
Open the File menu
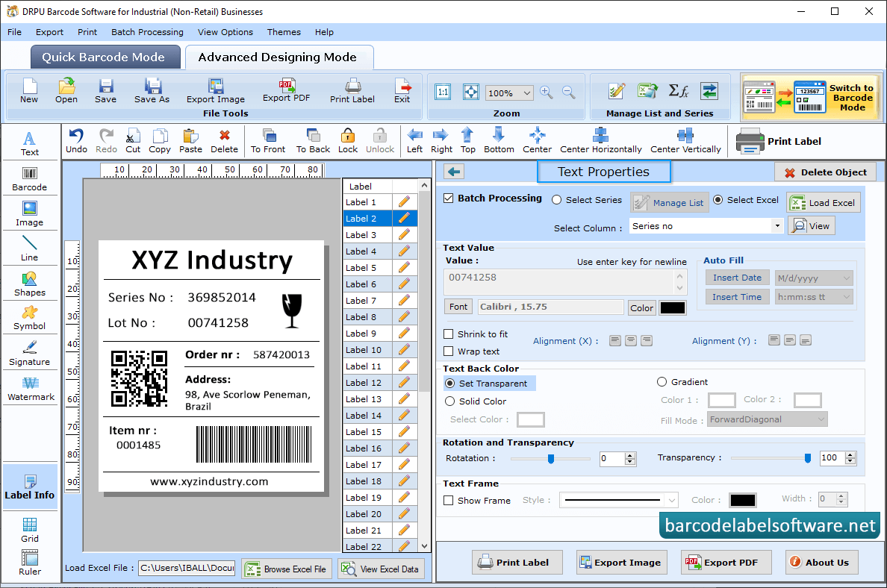click(15, 32)
